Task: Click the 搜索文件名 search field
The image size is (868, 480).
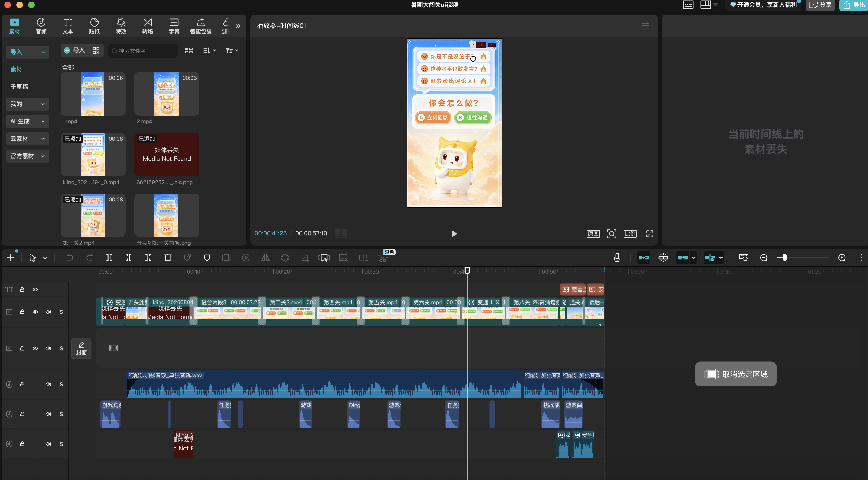Action: tap(143, 50)
